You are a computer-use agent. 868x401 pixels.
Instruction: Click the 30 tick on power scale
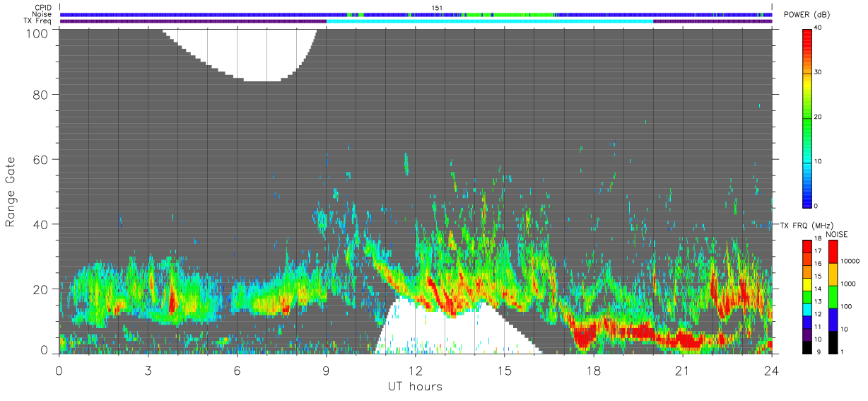coord(818,73)
